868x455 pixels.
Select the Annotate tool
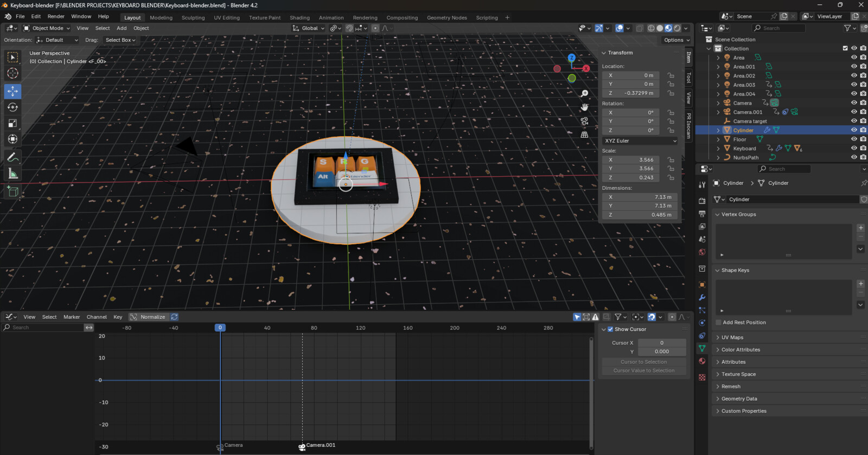click(x=12, y=157)
